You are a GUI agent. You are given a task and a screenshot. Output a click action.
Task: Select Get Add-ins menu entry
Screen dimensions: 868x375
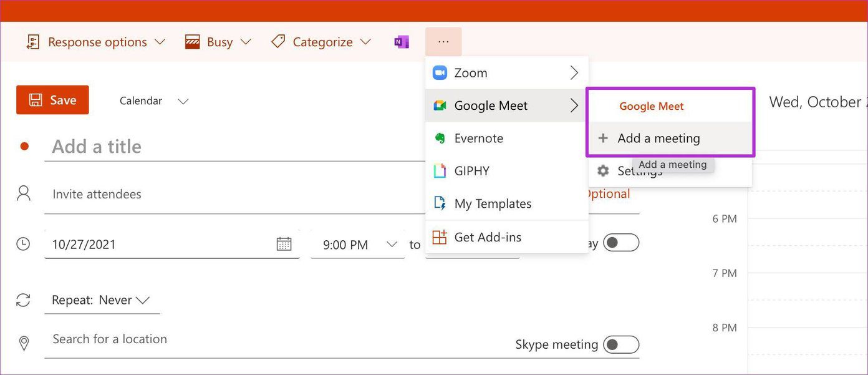coord(507,237)
